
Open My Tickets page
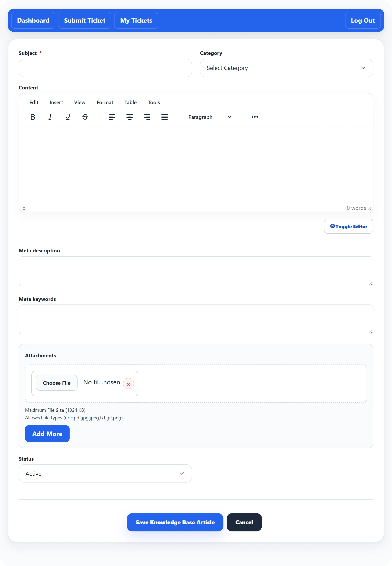coord(136,20)
